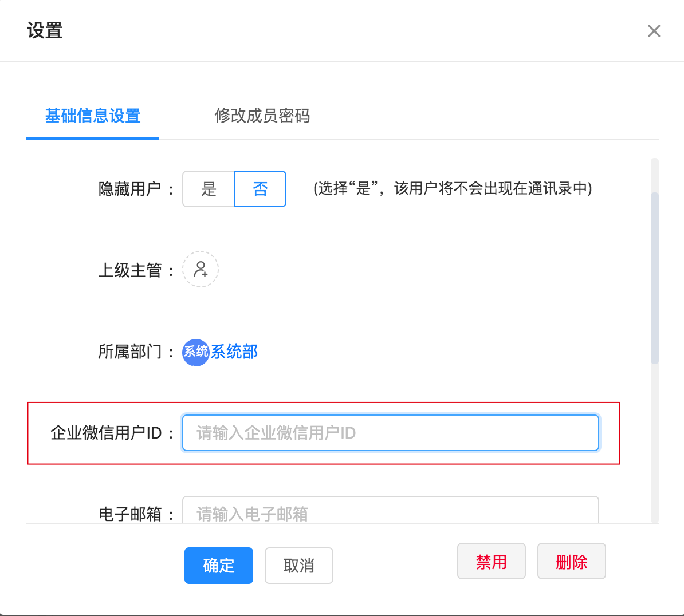Open the 系统部 department link
Image resolution: width=684 pixels, height=616 pixels.
coord(234,352)
